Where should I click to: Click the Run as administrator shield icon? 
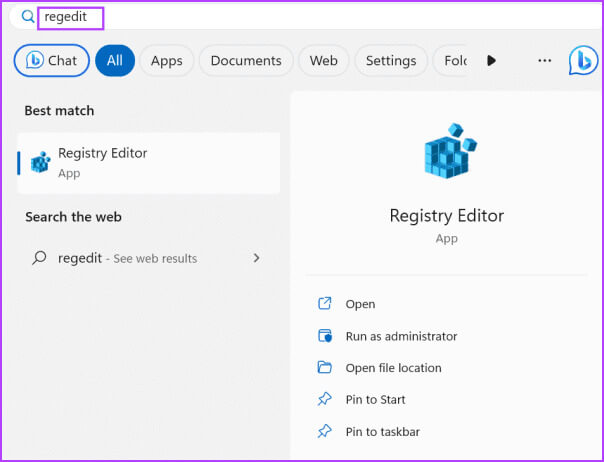coord(325,336)
